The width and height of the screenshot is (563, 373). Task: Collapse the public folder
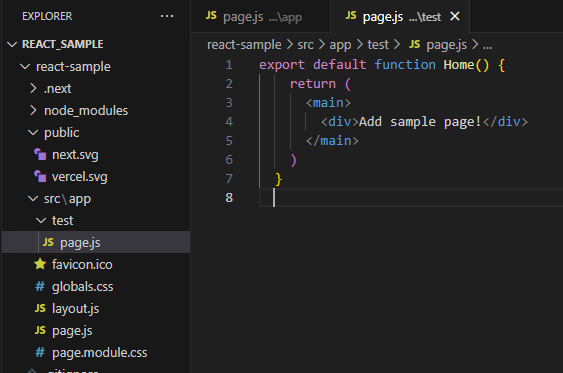coord(33,133)
